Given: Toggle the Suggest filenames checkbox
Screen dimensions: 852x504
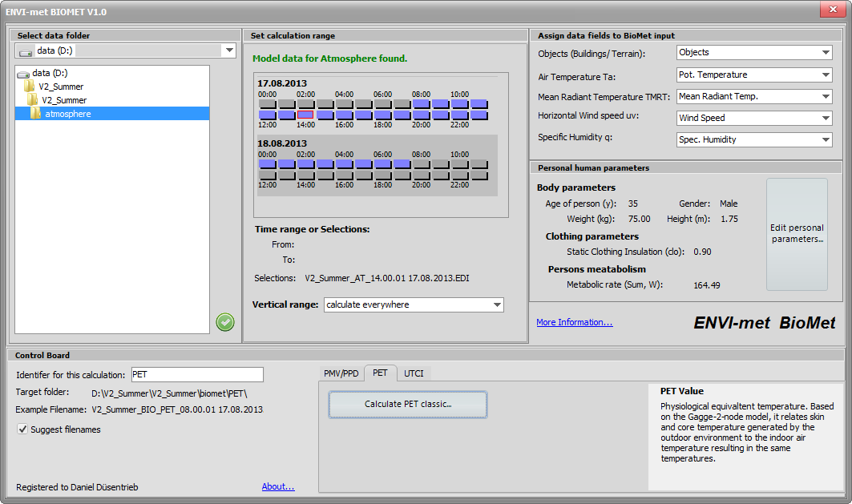Looking at the screenshot, I should coord(22,429).
